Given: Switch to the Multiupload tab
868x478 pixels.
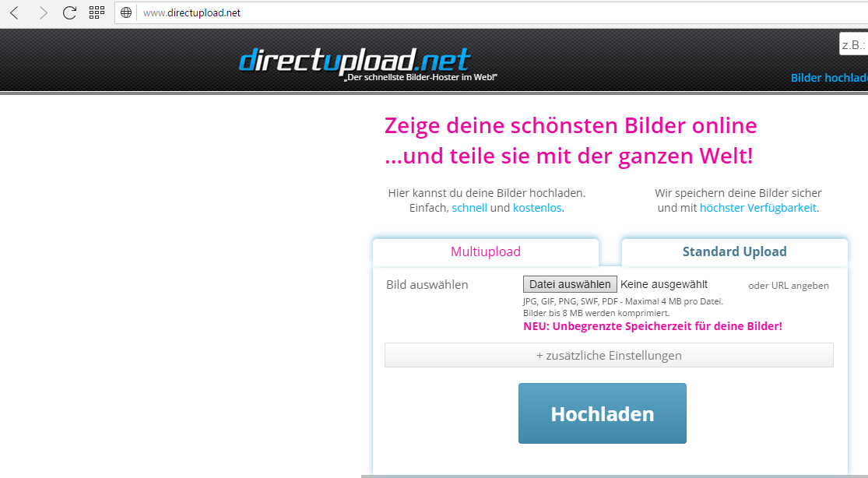Looking at the screenshot, I should tap(486, 252).
